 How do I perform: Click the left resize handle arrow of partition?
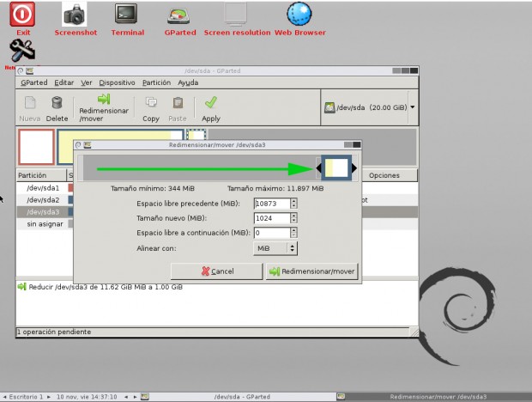pyautogui.click(x=318, y=167)
